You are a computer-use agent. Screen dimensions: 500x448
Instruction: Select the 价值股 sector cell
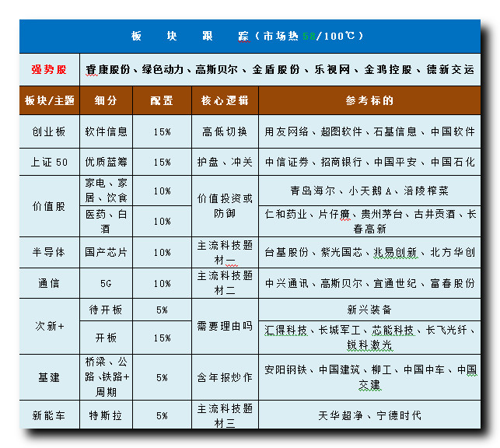tap(48, 207)
